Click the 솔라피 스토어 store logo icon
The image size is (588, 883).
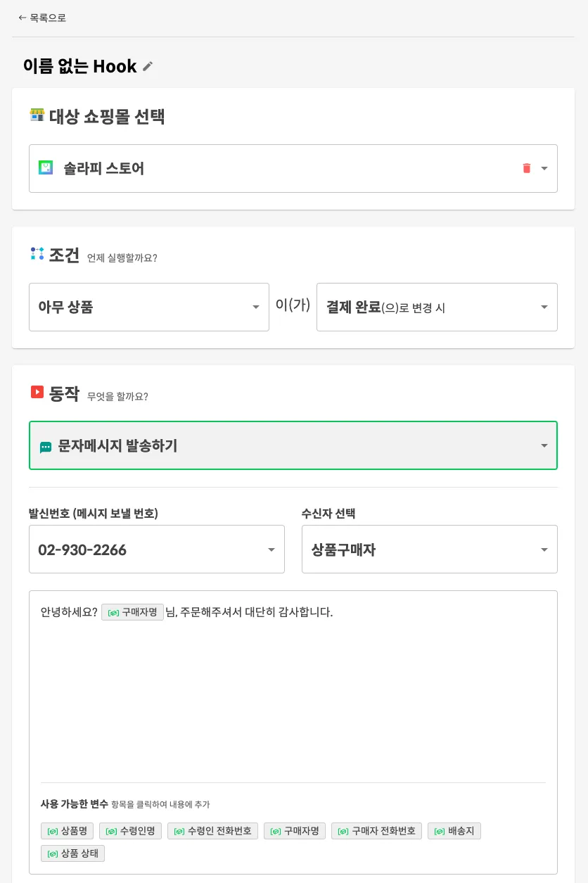coord(46,168)
